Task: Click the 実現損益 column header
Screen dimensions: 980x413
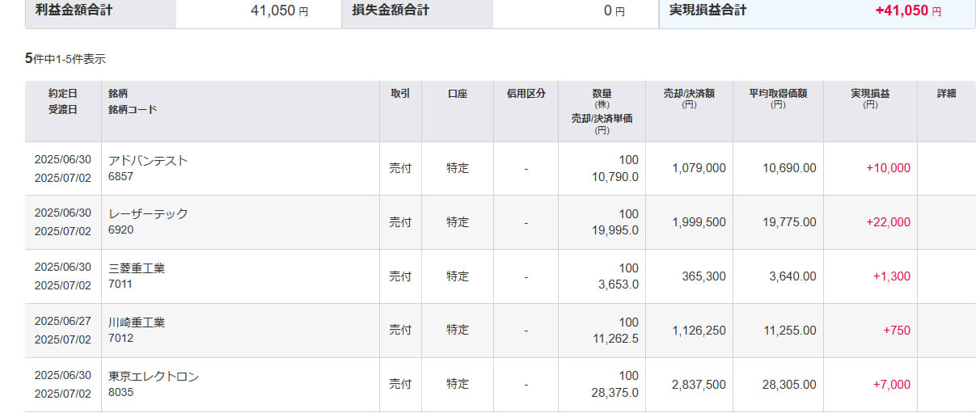Action: coord(870,94)
